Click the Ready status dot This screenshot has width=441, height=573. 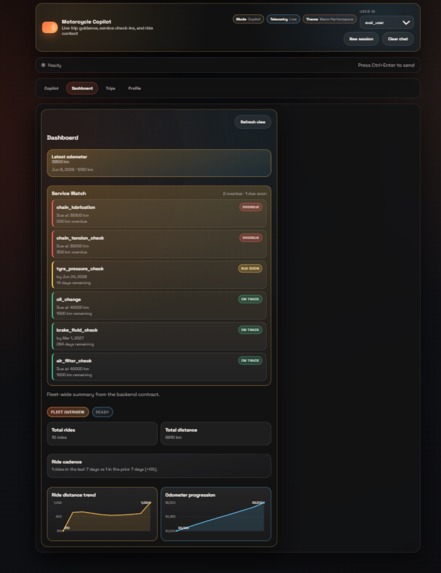[43, 65]
